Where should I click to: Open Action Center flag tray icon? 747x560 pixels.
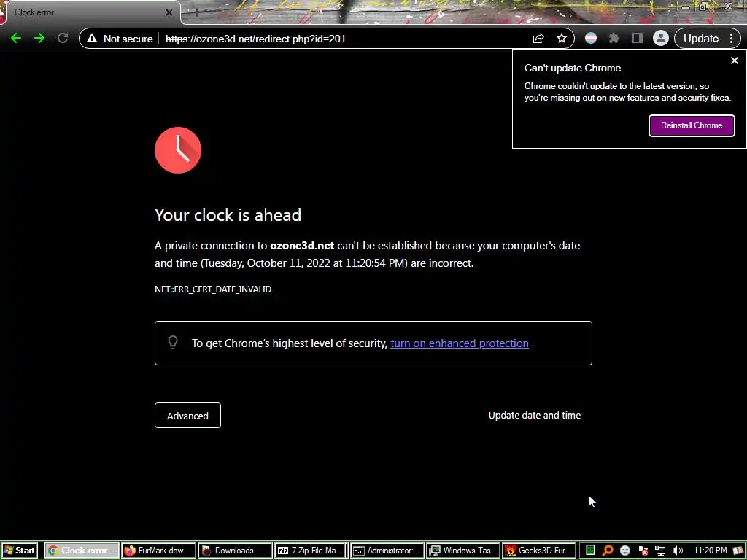coord(643,551)
